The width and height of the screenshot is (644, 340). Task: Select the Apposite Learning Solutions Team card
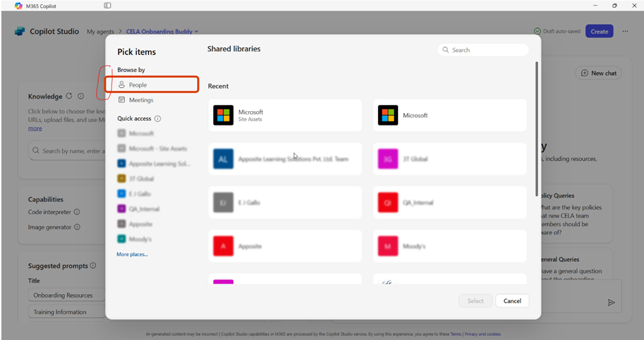pyautogui.click(x=285, y=159)
